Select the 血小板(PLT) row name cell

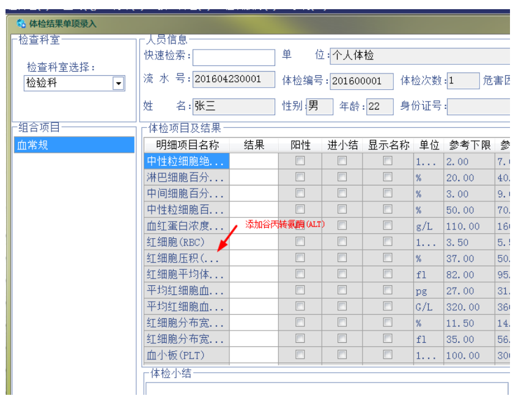click(x=187, y=355)
